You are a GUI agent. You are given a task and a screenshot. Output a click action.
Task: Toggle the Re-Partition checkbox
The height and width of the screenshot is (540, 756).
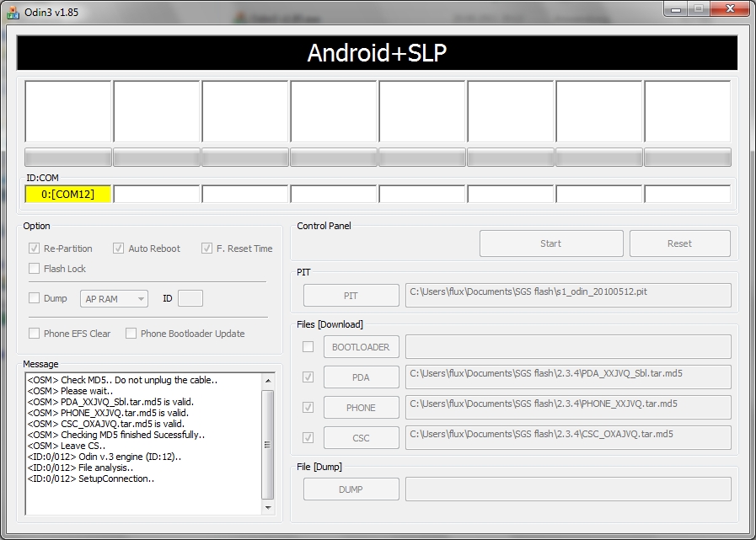tap(34, 249)
